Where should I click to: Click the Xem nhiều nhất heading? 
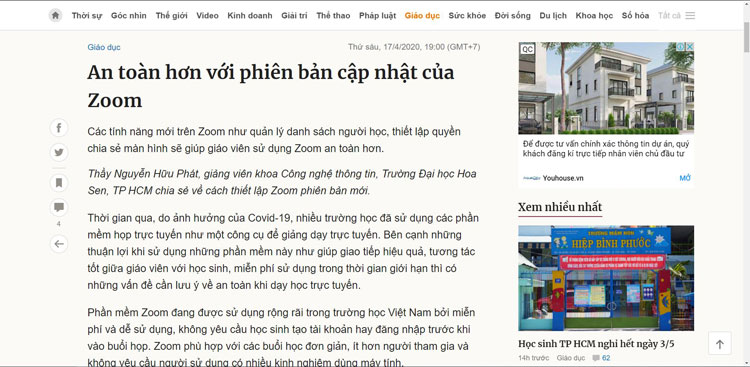[x=560, y=207]
